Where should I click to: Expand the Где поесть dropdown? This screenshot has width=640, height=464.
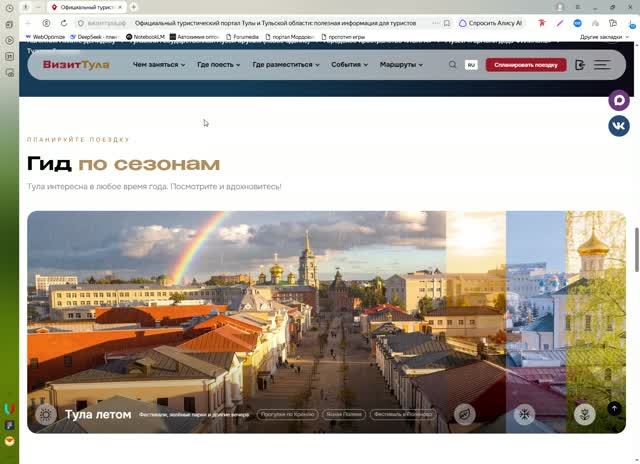coord(218,64)
